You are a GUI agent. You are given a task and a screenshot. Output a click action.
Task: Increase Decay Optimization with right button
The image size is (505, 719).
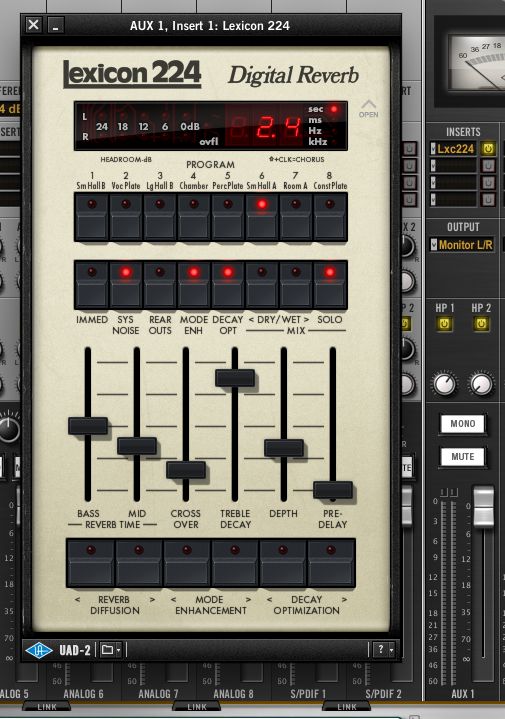pyautogui.click(x=331, y=563)
